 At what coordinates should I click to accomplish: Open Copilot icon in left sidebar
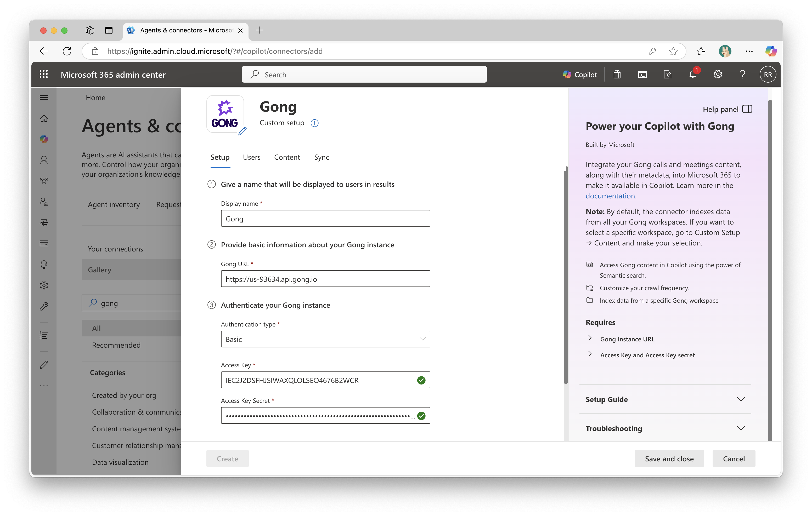[44, 139]
